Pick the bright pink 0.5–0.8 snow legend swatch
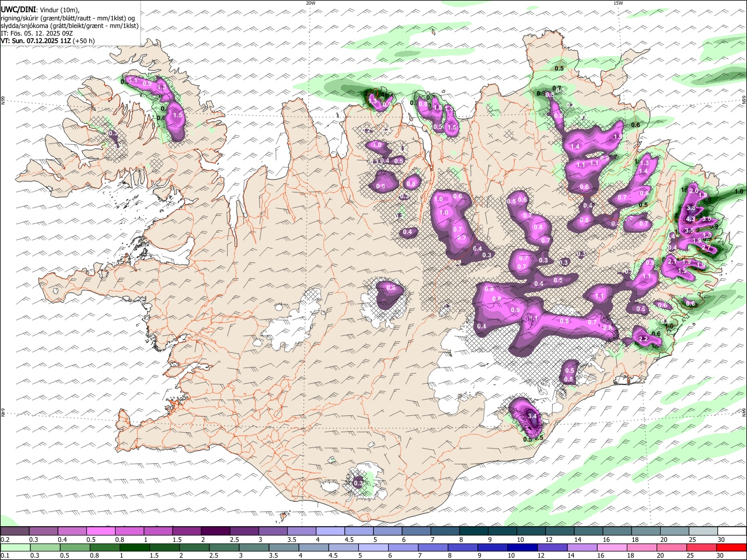The image size is (747, 560). pyautogui.click(x=100, y=531)
